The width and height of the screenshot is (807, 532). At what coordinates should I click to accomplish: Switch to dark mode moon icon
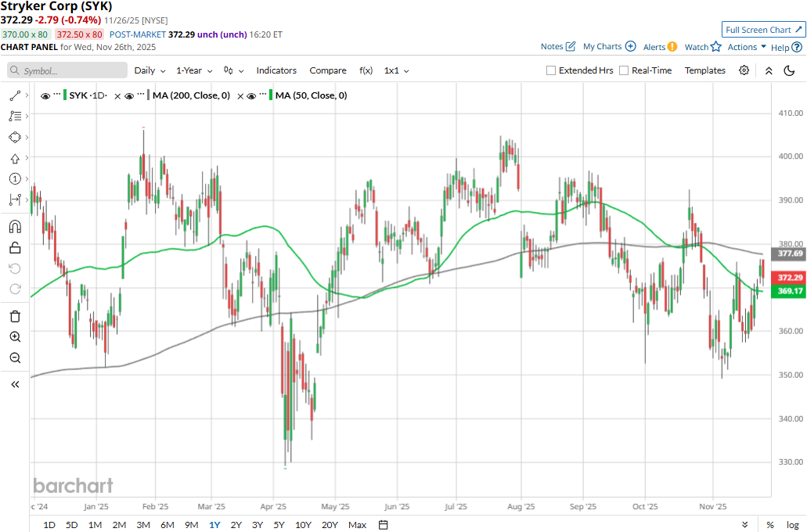click(789, 70)
